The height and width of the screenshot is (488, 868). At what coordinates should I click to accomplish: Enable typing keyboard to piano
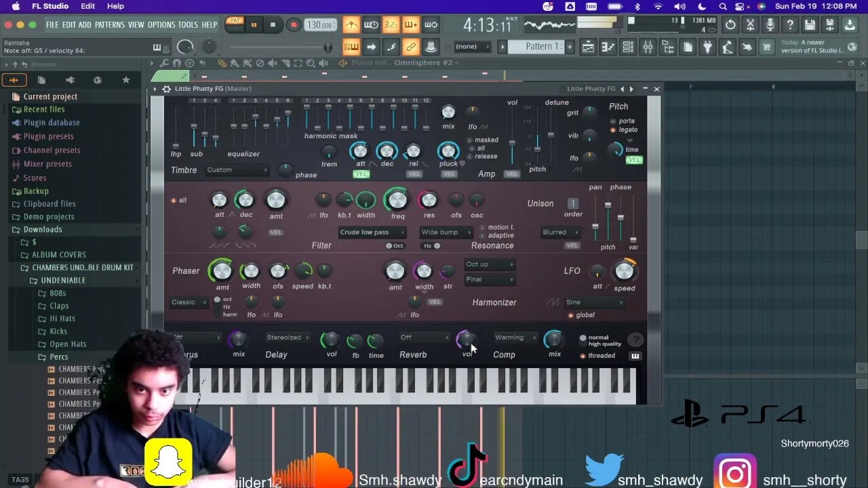[351, 47]
